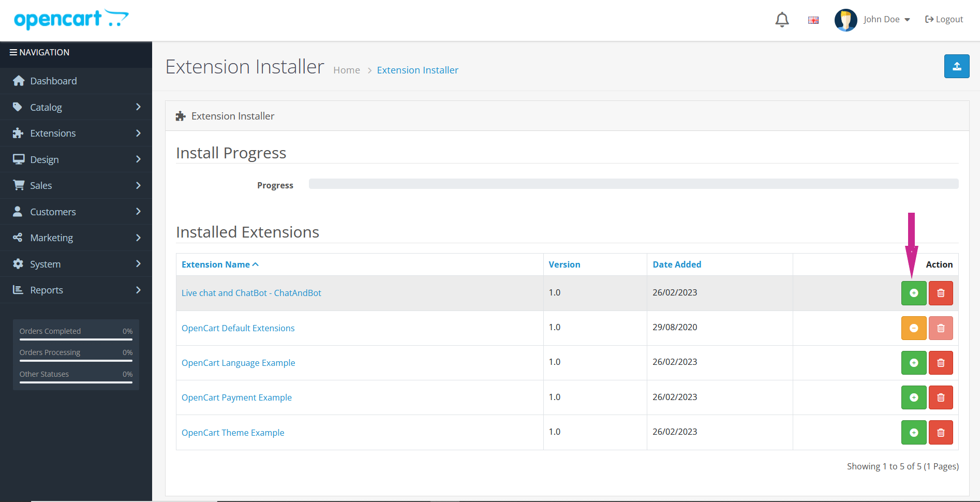
Task: Open the Reports menu item
Action: pyautogui.click(x=76, y=290)
